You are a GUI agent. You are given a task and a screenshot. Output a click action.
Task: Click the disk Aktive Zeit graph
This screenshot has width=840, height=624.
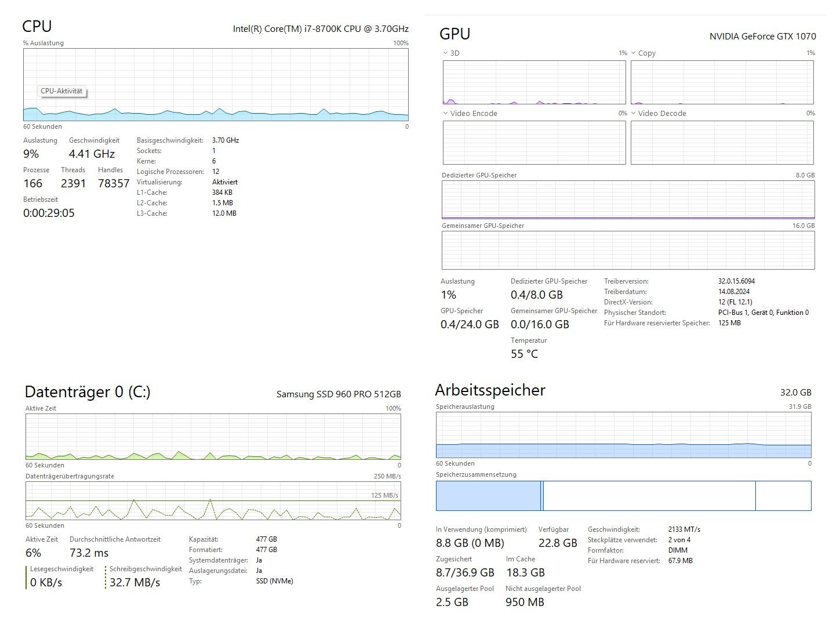(x=213, y=437)
